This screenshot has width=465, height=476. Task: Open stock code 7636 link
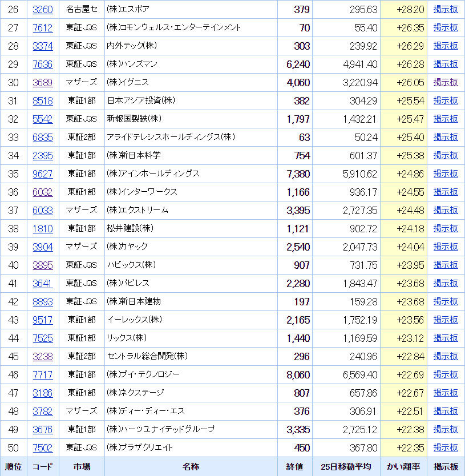(x=43, y=64)
